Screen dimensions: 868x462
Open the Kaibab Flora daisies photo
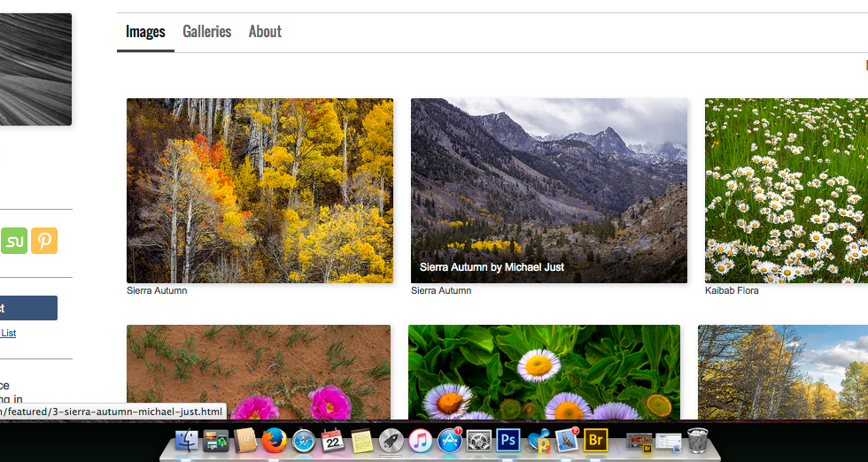786,190
